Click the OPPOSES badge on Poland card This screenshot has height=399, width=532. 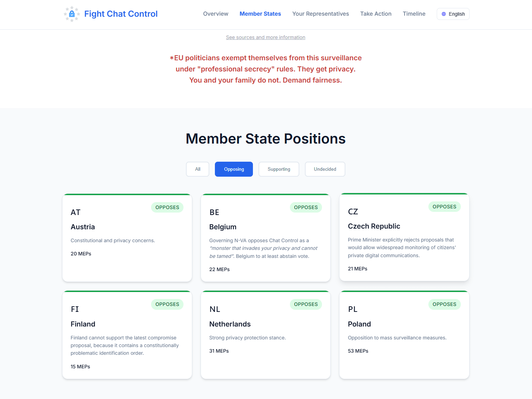coord(444,304)
